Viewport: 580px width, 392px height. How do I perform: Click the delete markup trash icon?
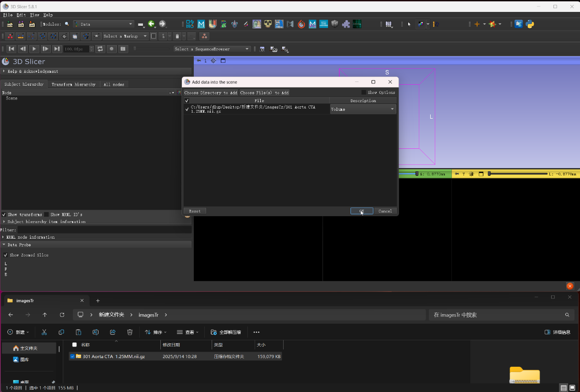pyautogui.click(x=177, y=36)
